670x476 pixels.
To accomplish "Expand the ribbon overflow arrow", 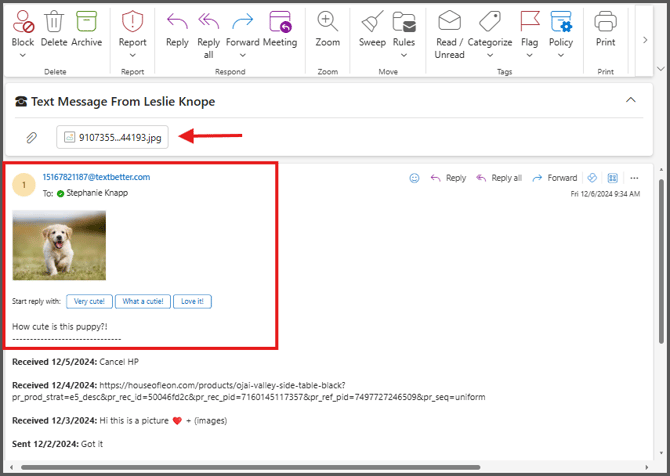I will 646,39.
